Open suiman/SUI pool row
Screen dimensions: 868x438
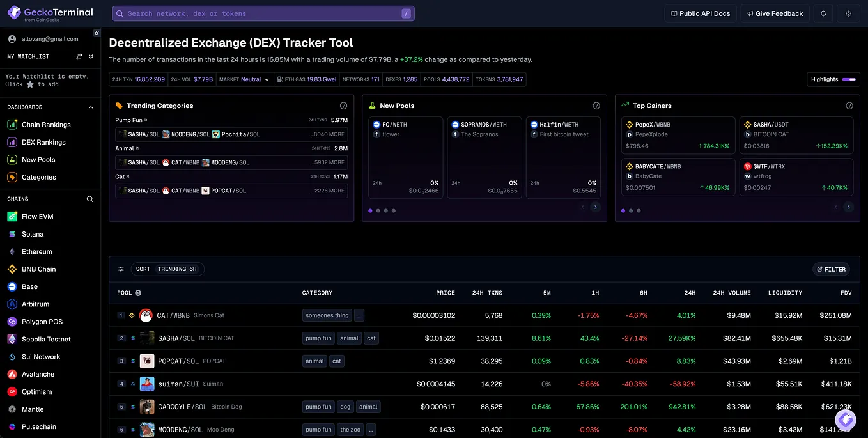(484, 384)
